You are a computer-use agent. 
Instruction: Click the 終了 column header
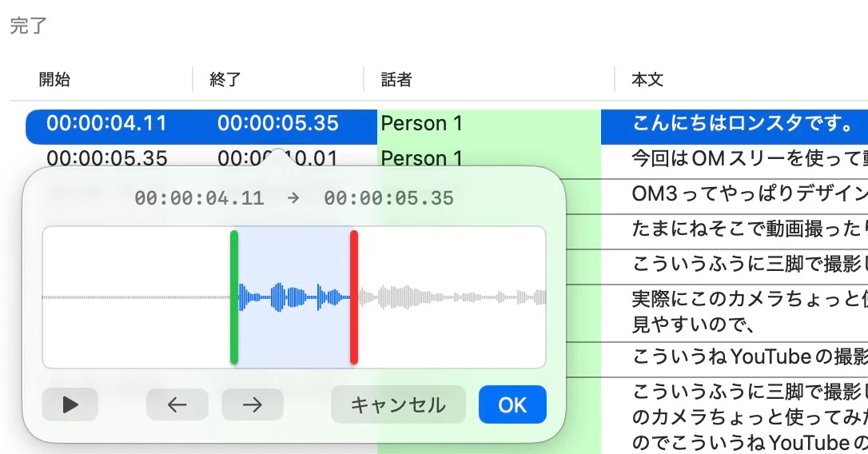(x=225, y=79)
